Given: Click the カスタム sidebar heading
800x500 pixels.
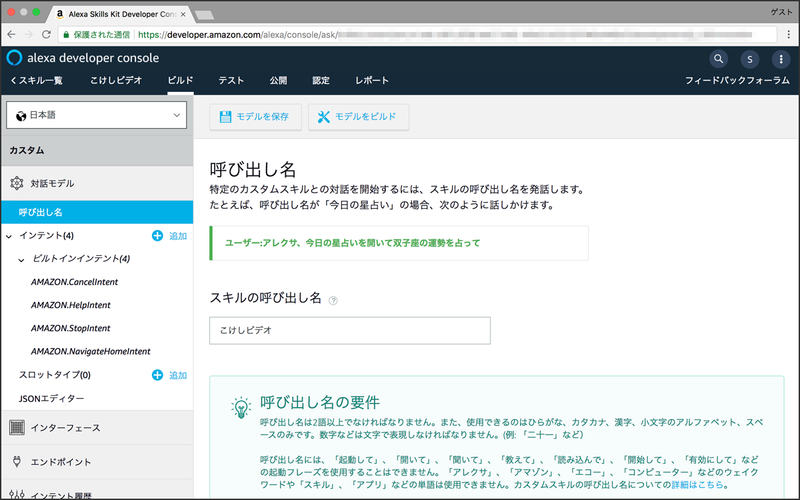Looking at the screenshot, I should (27, 151).
